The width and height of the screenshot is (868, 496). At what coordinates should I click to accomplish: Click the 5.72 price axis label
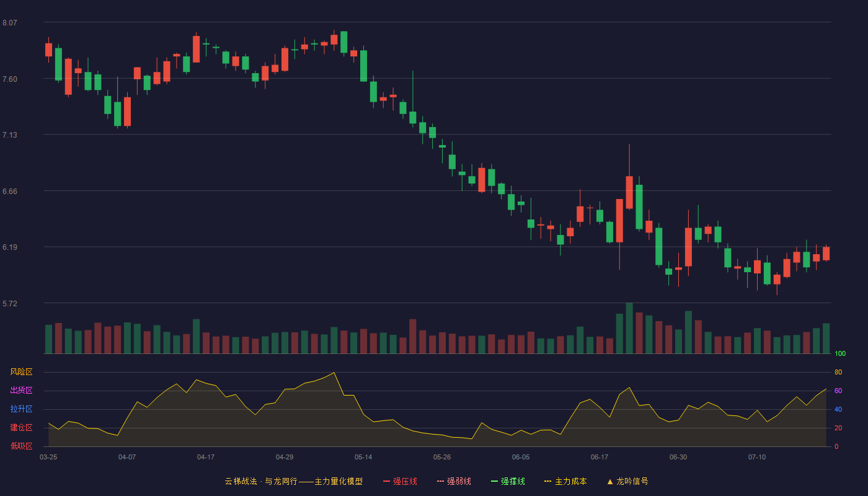(10, 304)
